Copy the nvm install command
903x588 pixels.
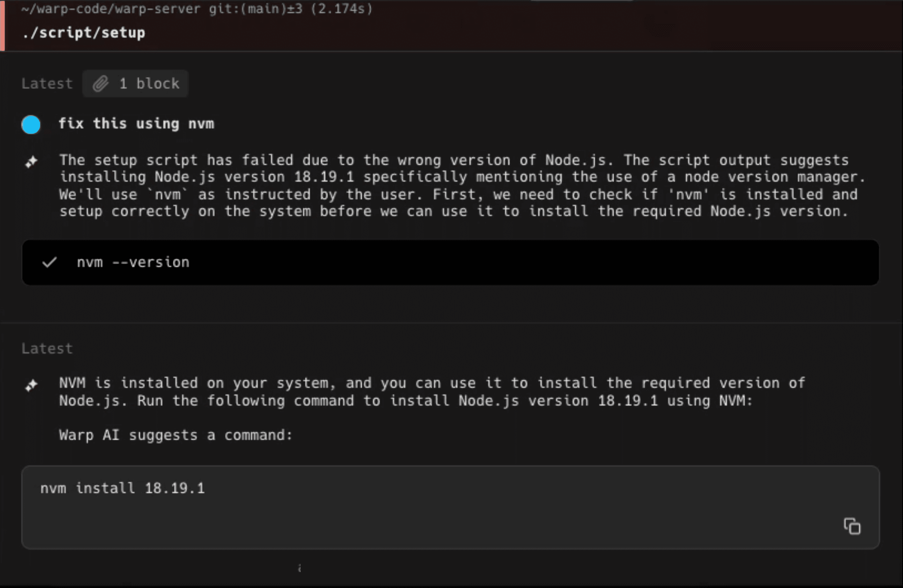[x=852, y=526]
